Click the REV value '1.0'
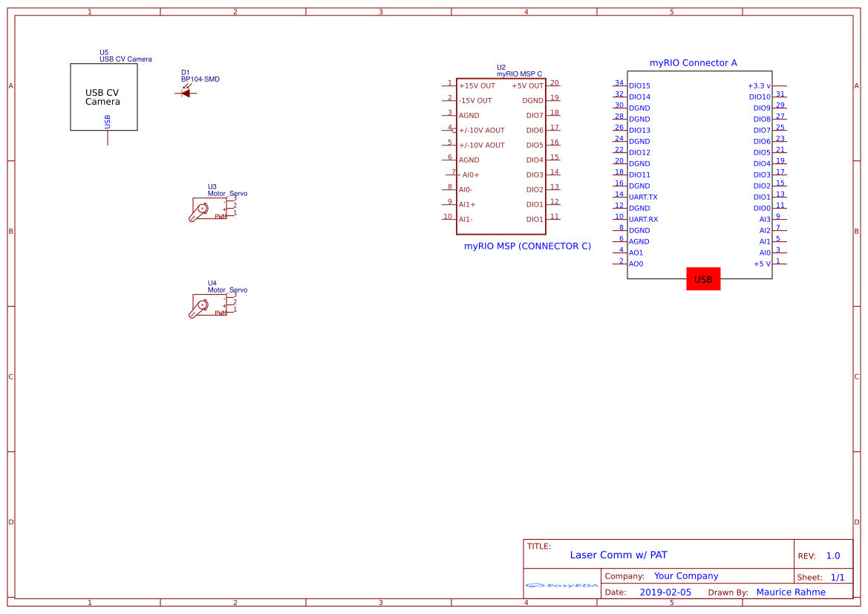Viewport: 868px width, 614px height. pyautogui.click(x=832, y=556)
